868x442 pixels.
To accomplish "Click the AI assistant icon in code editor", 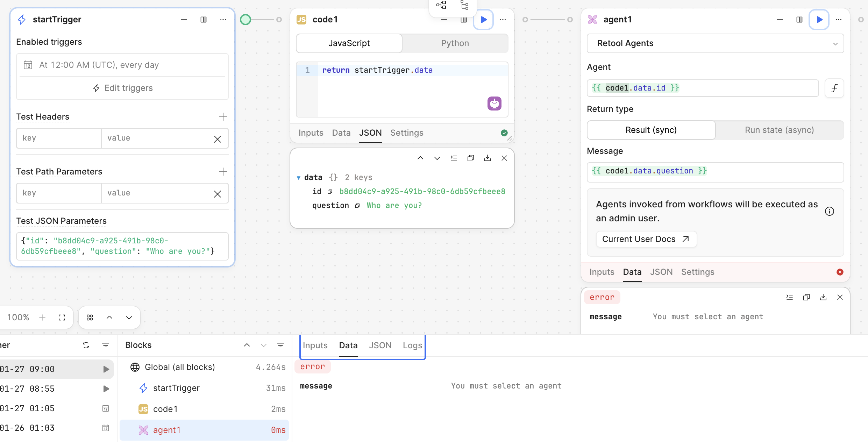I will (x=494, y=104).
